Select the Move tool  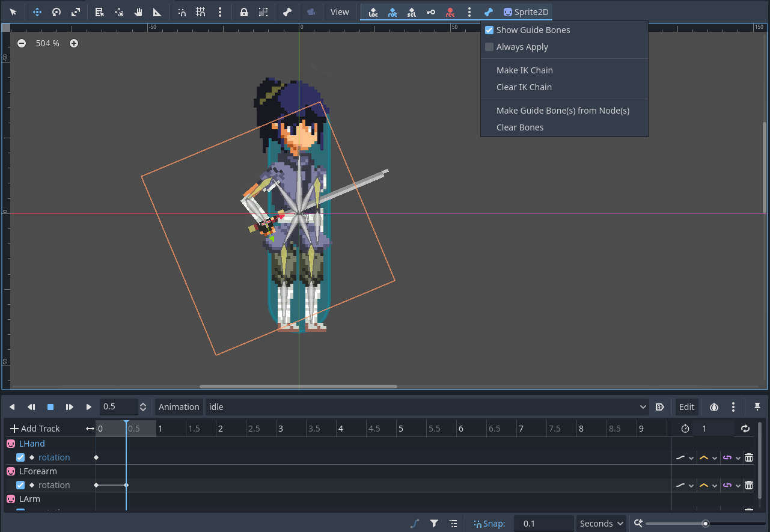(x=37, y=11)
